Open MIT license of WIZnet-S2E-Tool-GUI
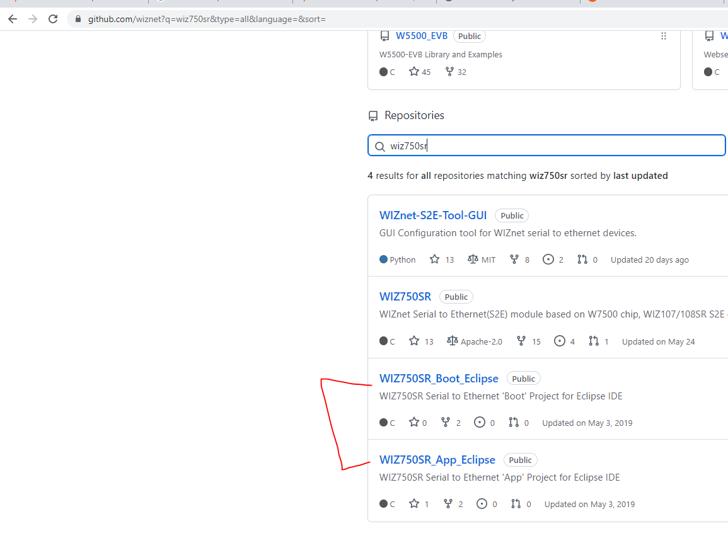Viewport: 728px width, 560px height. click(x=482, y=260)
